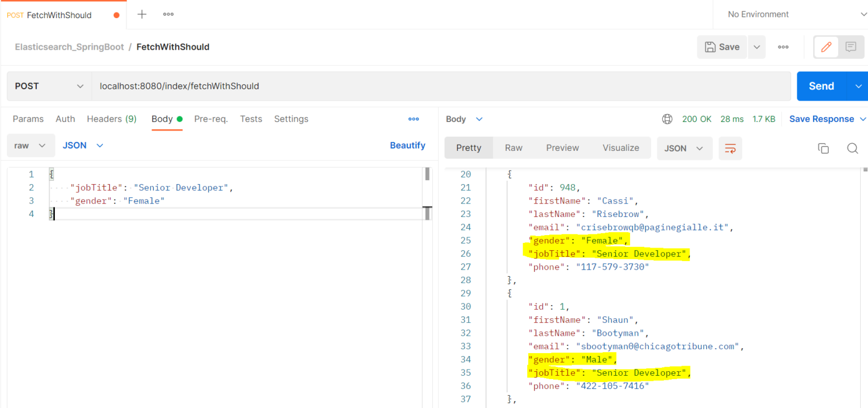Switch to the Visualize response view
Image resolution: width=868 pixels, height=408 pixels.
620,147
